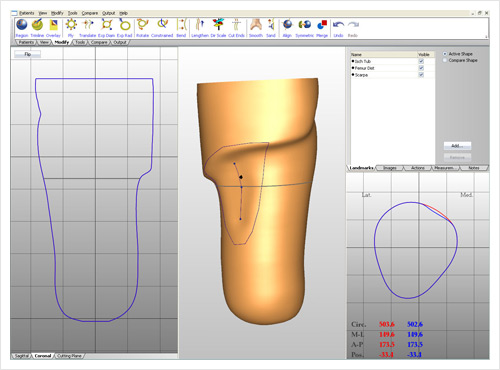Choose the Symmetric tool icon
Image resolution: width=500 pixels, height=370 pixels.
point(304,25)
